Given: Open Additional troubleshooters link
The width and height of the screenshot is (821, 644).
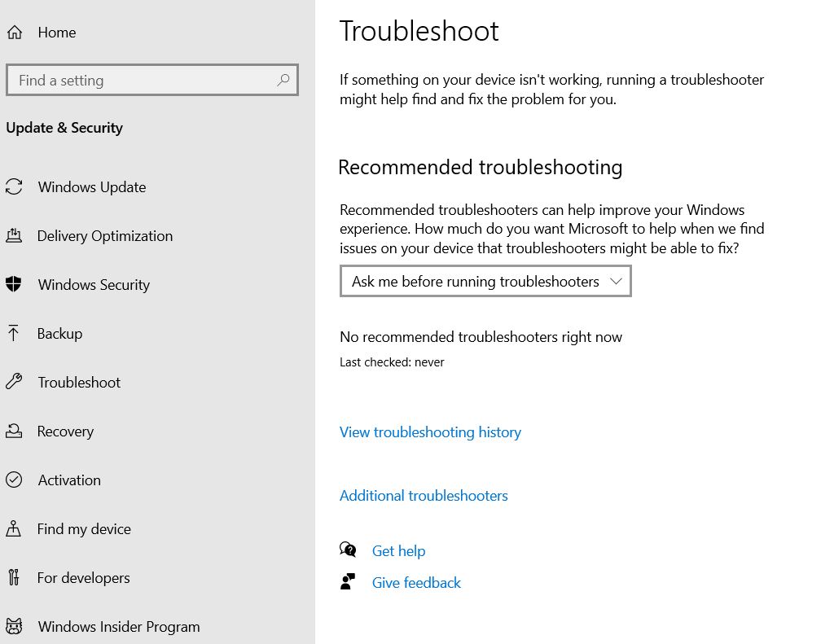Looking at the screenshot, I should [x=424, y=495].
